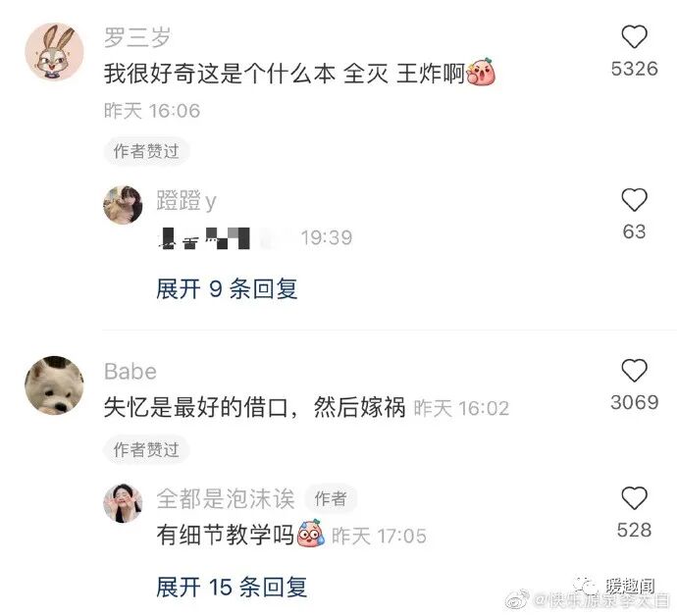
Task: Open 蹬蹬y's profile picture
Action: click(x=123, y=205)
